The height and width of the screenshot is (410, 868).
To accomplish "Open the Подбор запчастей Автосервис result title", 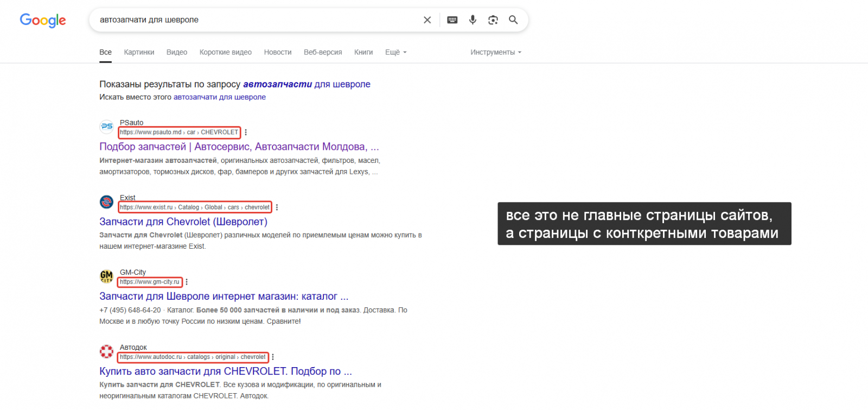I will [x=239, y=147].
